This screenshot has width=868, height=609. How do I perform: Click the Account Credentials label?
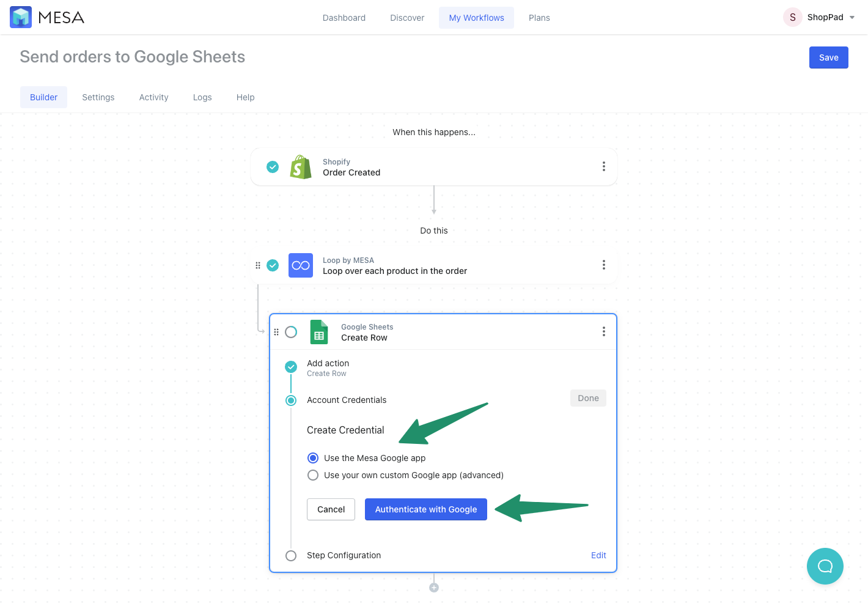pos(347,400)
